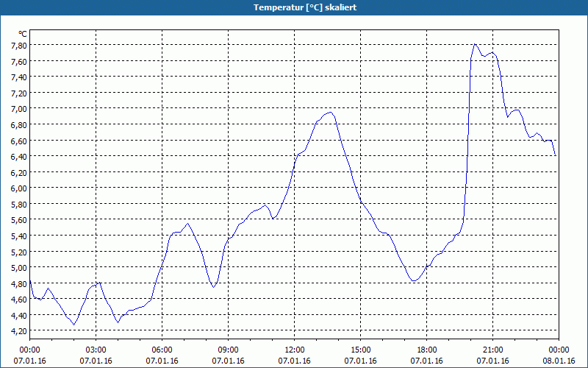Click the 09:00 time label
The image size is (588, 368).
[x=228, y=350]
